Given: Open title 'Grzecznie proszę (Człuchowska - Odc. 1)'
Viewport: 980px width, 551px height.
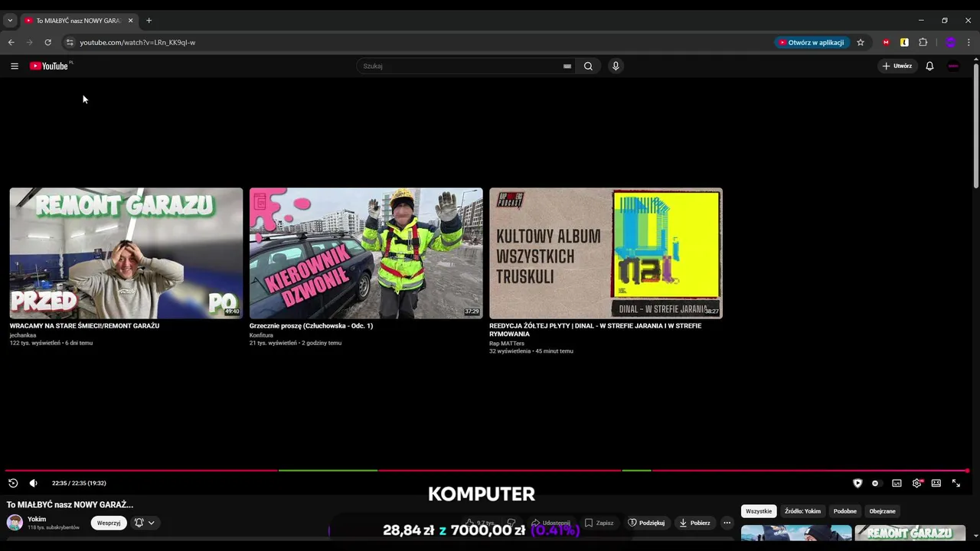Looking at the screenshot, I should coord(311,326).
